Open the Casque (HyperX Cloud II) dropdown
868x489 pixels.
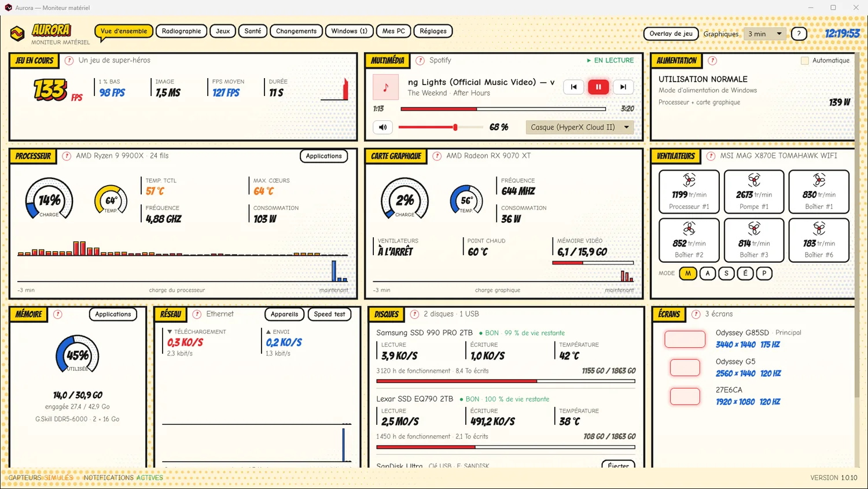[x=580, y=127]
